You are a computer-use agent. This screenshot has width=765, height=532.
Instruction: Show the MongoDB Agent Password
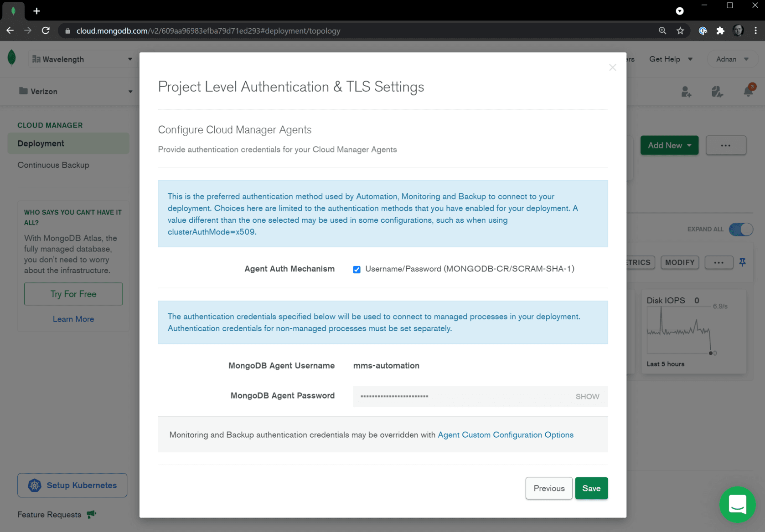587,397
